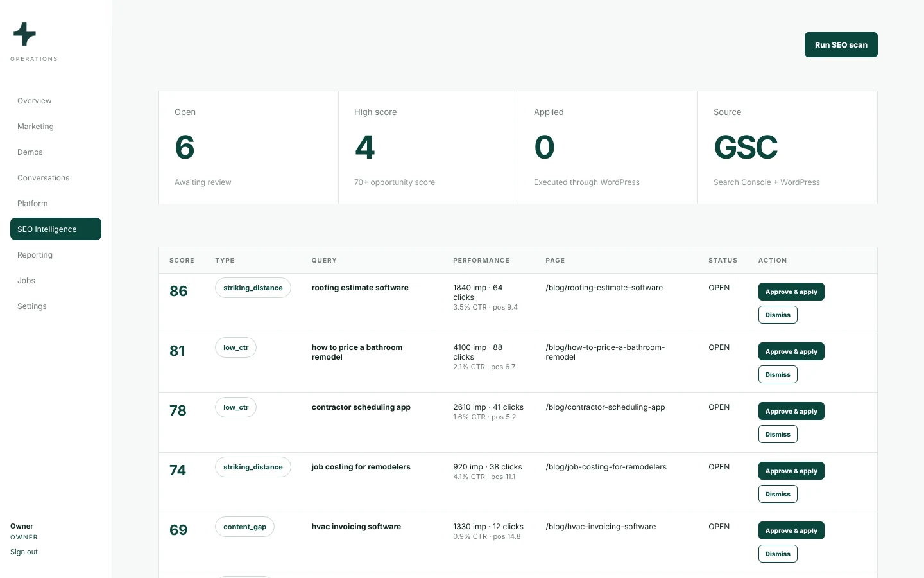924x578 pixels.
Task: Dismiss the contractor scheduling app row
Action: (x=778, y=435)
